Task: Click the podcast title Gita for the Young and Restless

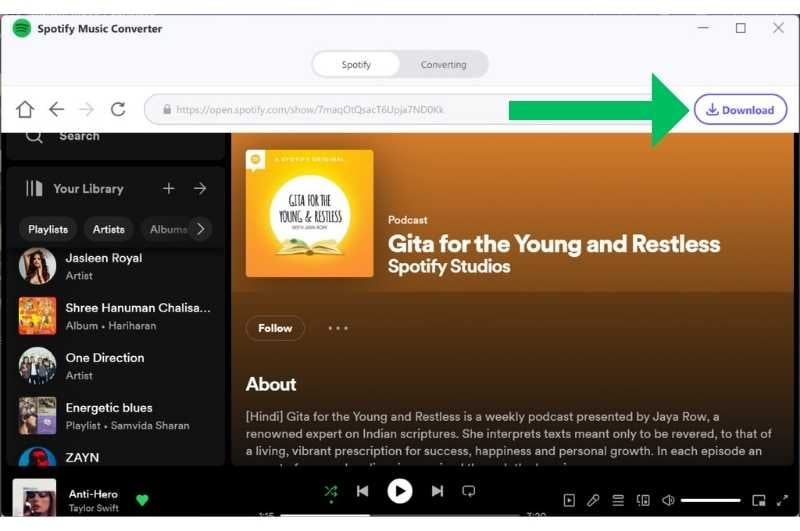Action: (x=554, y=244)
